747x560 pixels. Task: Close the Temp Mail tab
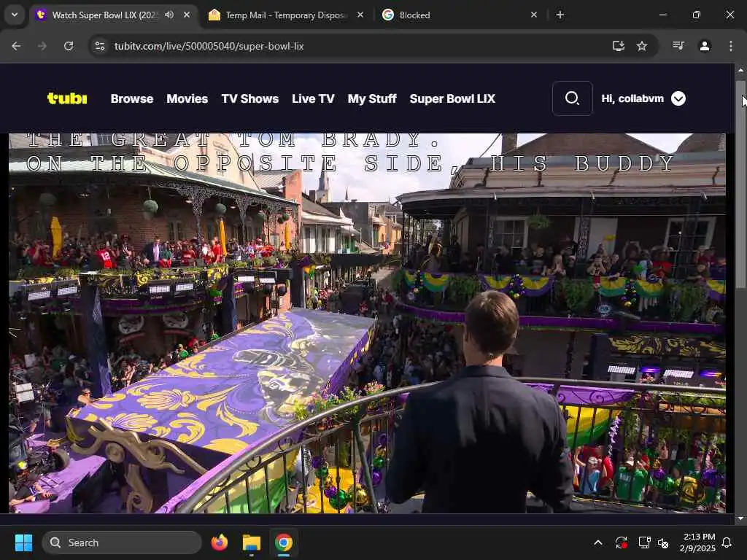click(360, 15)
